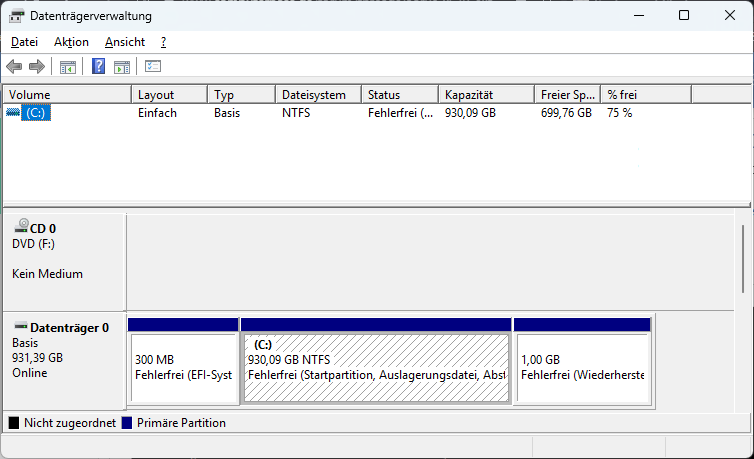Viewport: 754px width, 459px height.
Task: Click the 931,39 GB disk size text
Action: [x=37, y=358]
